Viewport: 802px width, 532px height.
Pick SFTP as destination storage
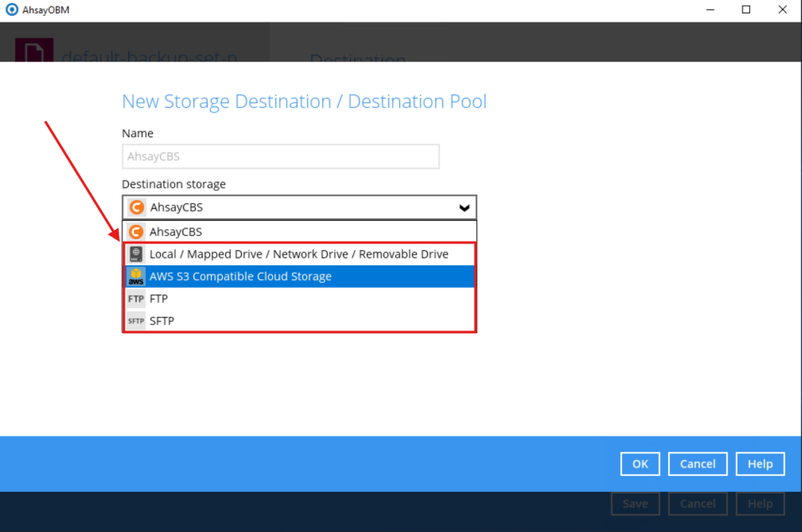click(299, 321)
